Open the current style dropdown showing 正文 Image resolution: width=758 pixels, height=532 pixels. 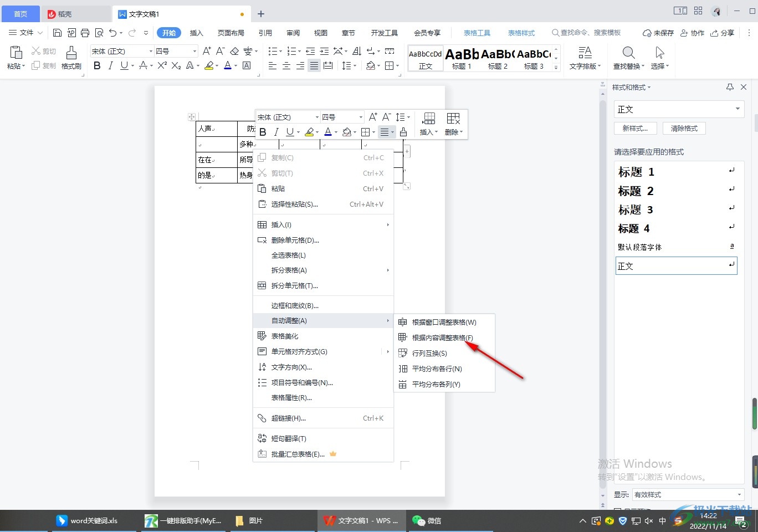[737, 109]
